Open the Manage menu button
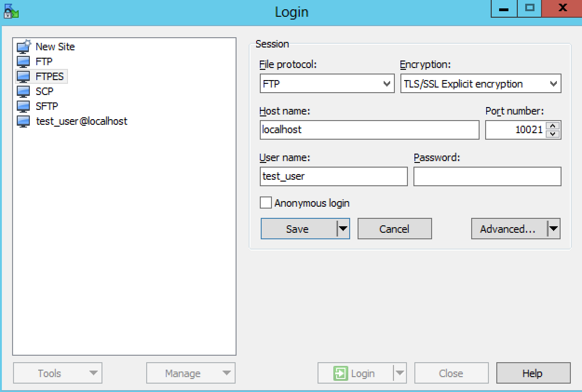 point(190,373)
